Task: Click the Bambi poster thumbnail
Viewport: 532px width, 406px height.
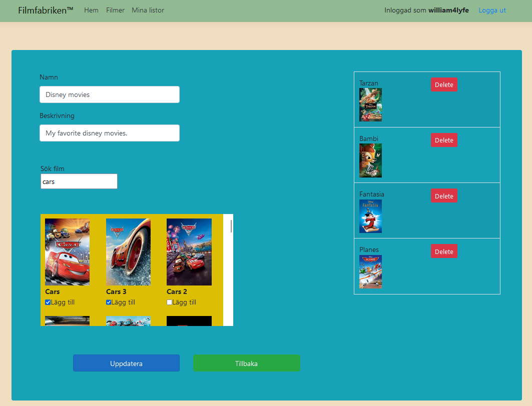Action: click(x=370, y=160)
